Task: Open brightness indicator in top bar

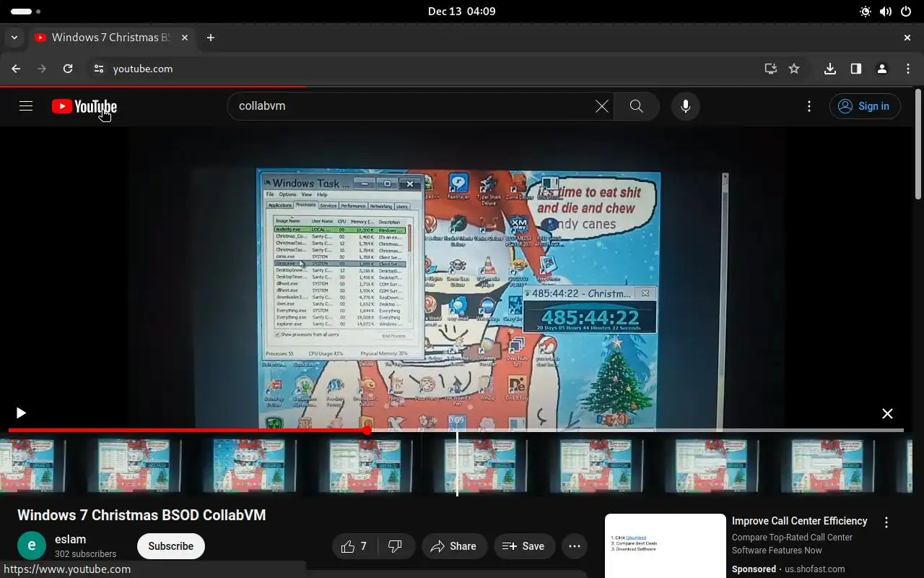Action: coord(866,12)
